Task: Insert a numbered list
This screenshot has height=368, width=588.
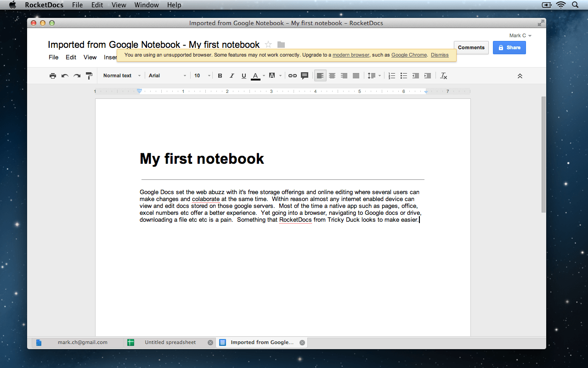Action: coord(392,76)
